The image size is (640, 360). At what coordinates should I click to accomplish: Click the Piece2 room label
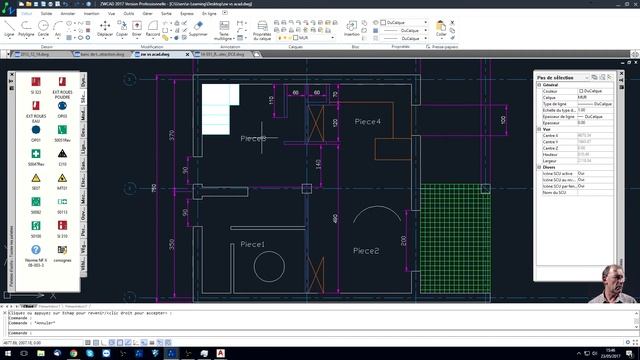[366, 251]
